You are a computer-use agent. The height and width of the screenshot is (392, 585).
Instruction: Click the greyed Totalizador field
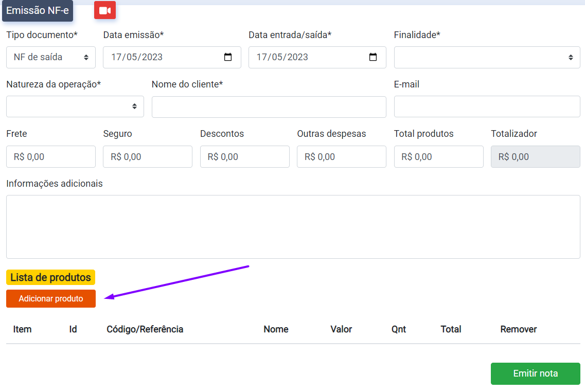tap(535, 156)
